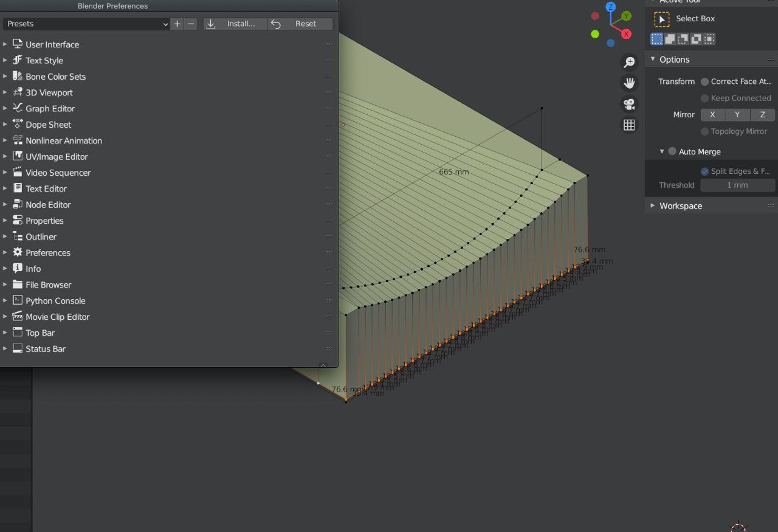Screen dimensions: 778x532
Task: Click the blue Z axis gizmo ball
Action: tap(610, 7)
